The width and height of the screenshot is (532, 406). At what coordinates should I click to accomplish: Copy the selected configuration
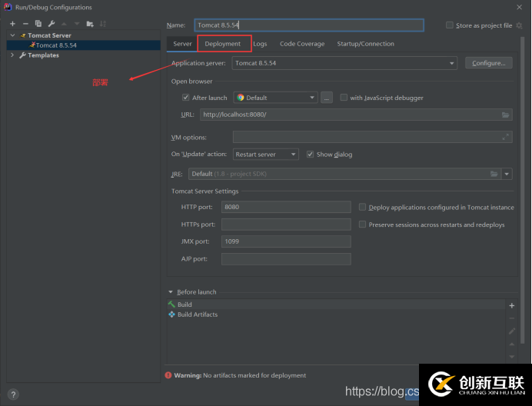click(38, 24)
